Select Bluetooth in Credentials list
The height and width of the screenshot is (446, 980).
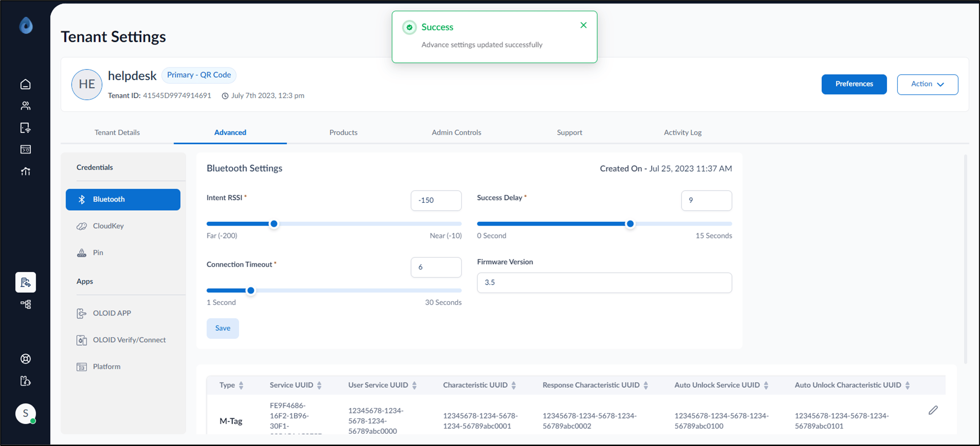123,199
